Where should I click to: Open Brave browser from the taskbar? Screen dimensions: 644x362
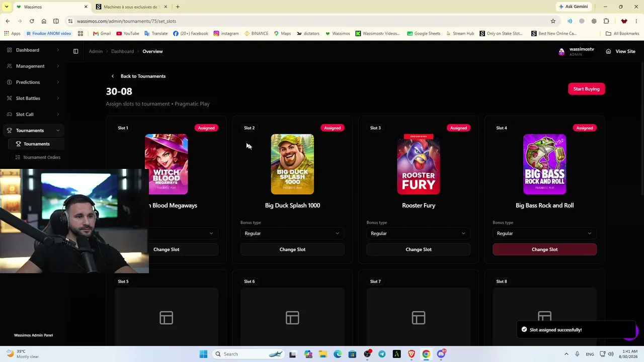[412, 354]
